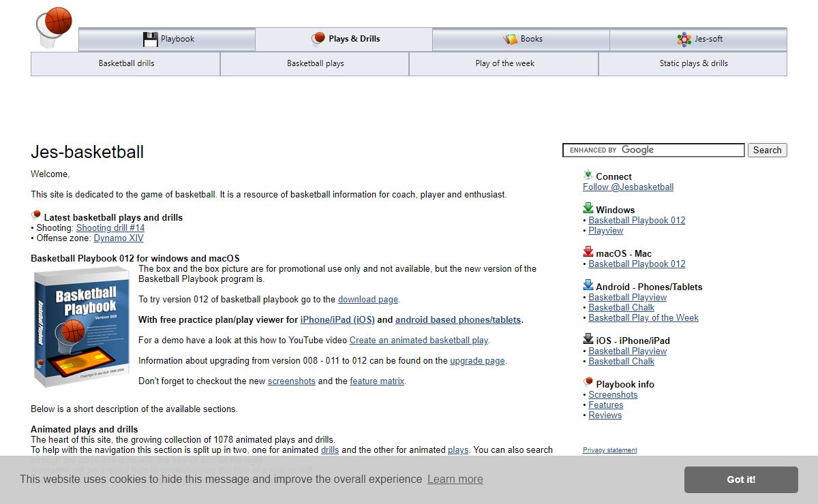This screenshot has height=504, width=818.
Task: Open the Privacy statement link
Action: [610, 450]
